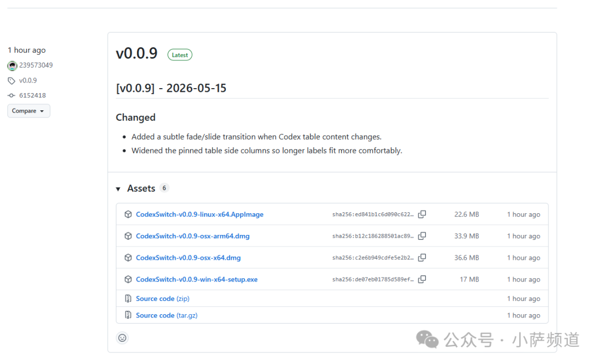
Task: Copy the sha256 hash for win-x64-setup.exe
Action: pos(422,280)
